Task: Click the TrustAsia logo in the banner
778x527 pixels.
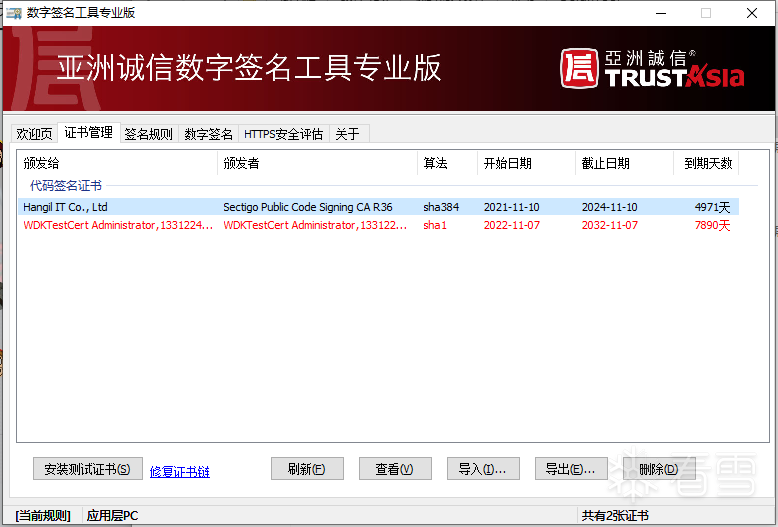Action: pyautogui.click(x=652, y=68)
